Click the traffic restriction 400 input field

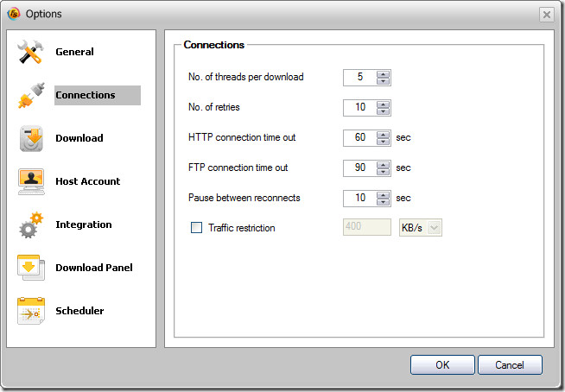[x=367, y=227]
